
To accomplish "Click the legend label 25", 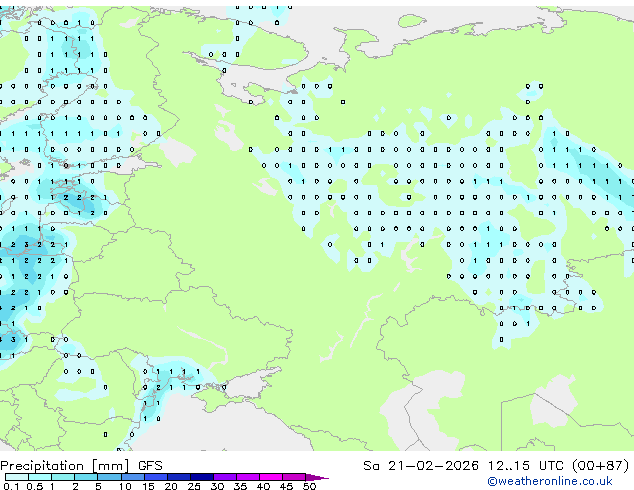I will (194, 486).
